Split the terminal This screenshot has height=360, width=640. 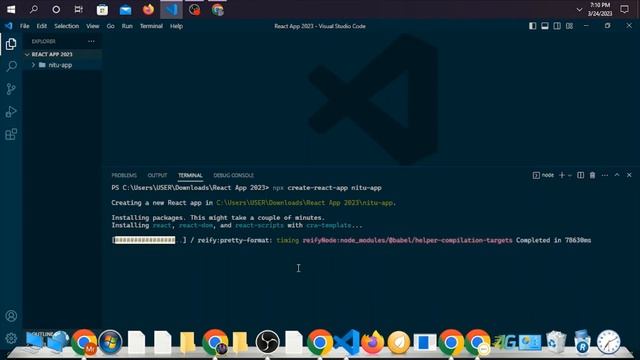(580, 175)
